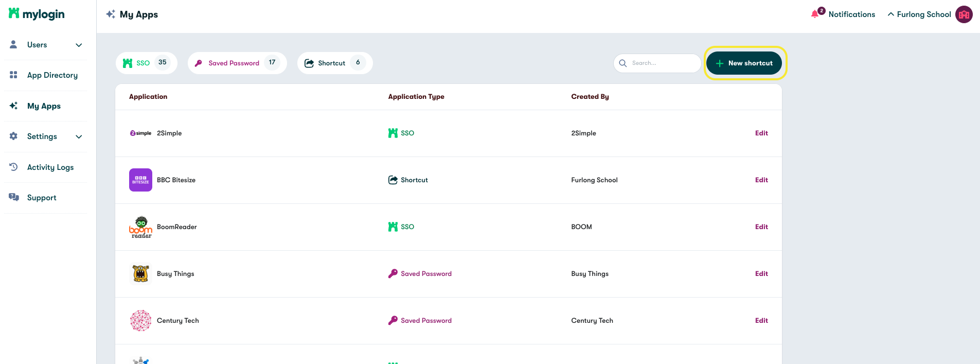980x364 pixels.
Task: Click the key icon in Busy Things row
Action: (393, 273)
